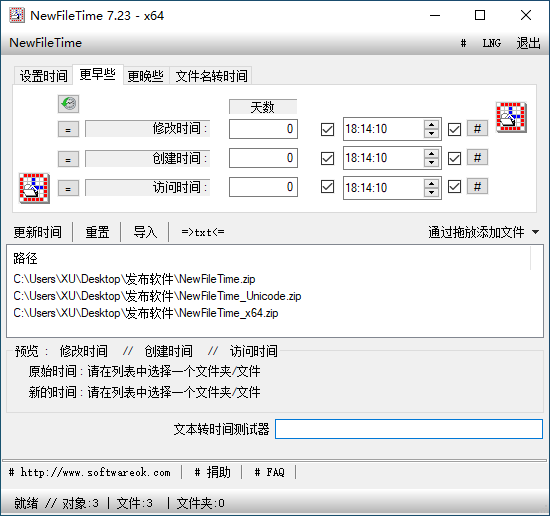This screenshot has width=550, height=516.
Task: Click the NewFileTime icon at left of 访问时间 row
Action: point(34,188)
